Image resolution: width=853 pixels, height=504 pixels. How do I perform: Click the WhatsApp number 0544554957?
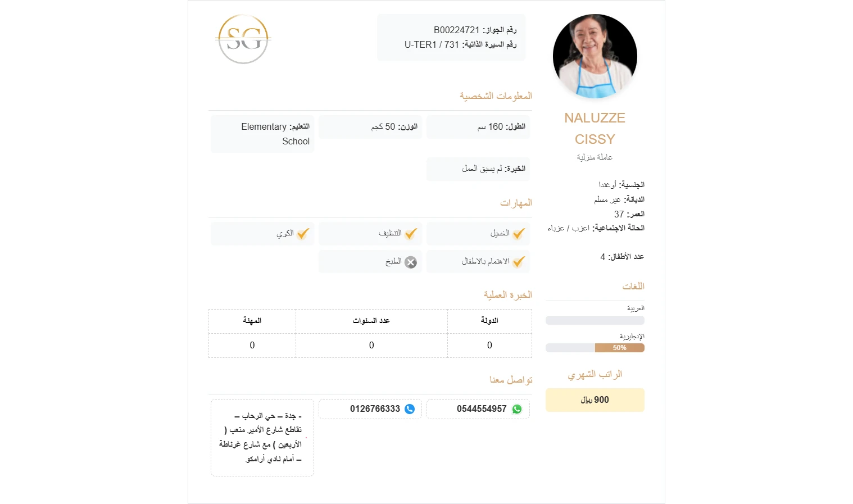482,409
